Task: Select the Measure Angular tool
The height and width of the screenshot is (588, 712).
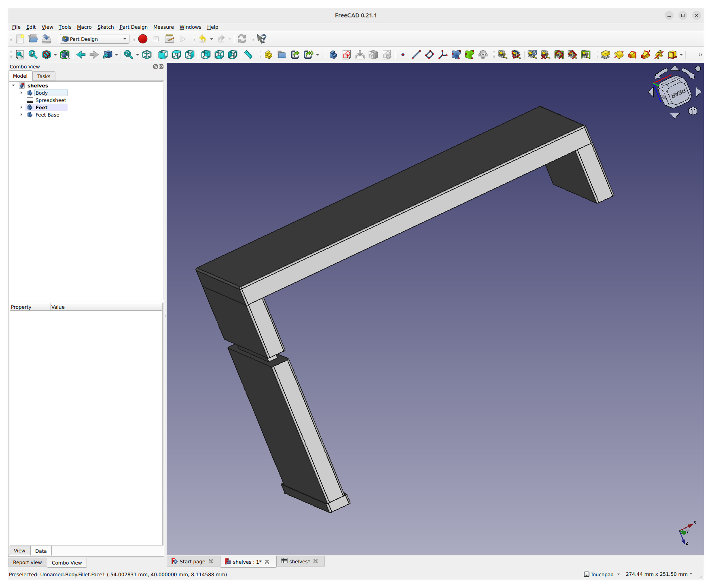Action: [516, 55]
